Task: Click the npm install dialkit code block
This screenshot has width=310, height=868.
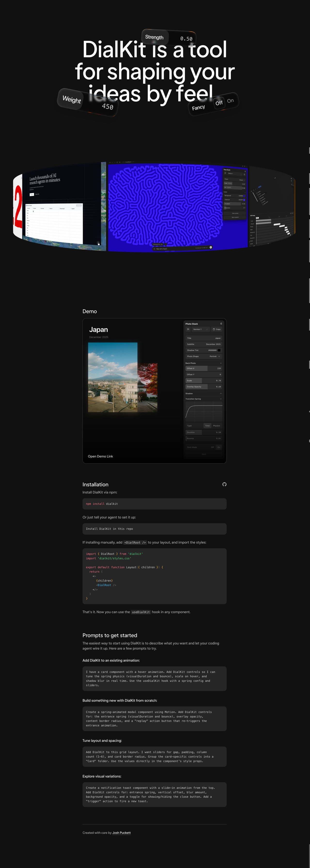Action: [x=154, y=504]
